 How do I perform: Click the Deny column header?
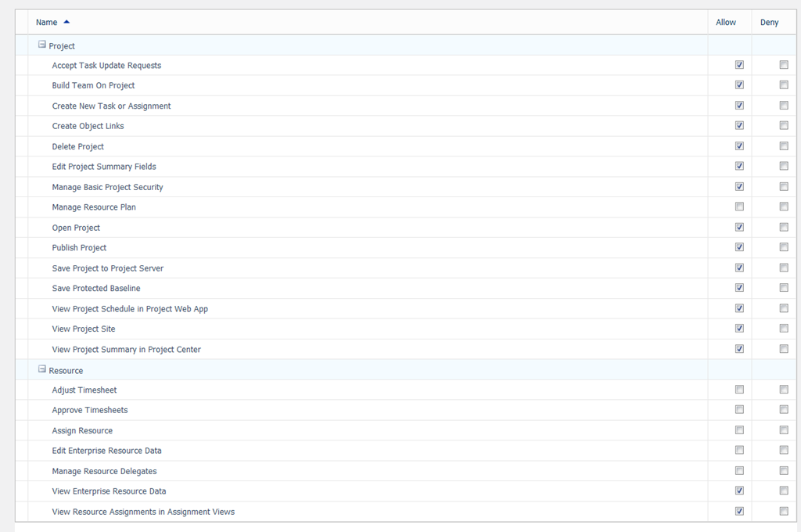769,23
